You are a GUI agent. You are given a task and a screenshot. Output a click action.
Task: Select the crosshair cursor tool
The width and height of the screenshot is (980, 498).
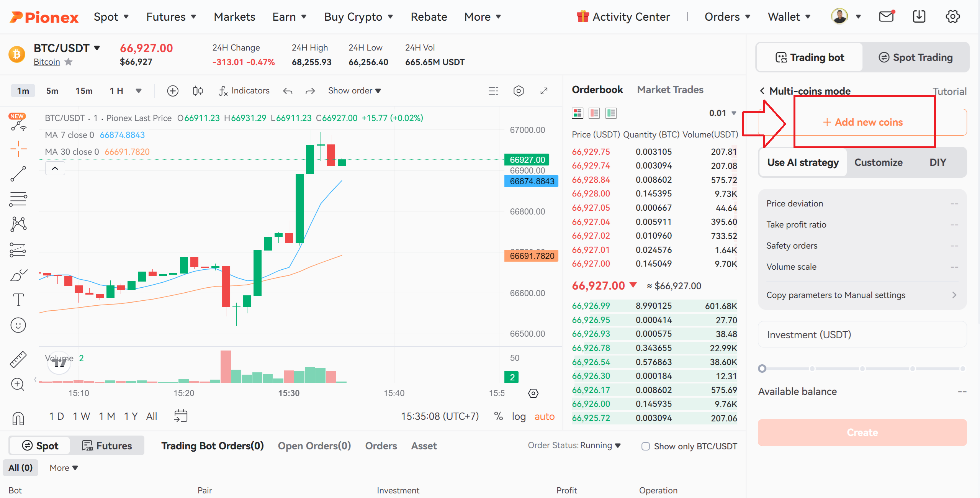[18, 149]
